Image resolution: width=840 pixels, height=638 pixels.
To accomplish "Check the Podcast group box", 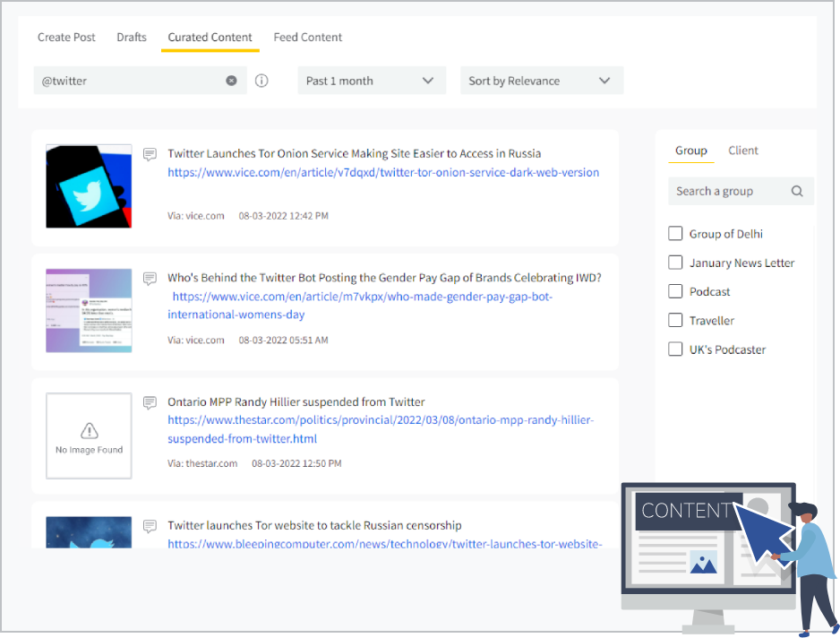I will coord(675,291).
